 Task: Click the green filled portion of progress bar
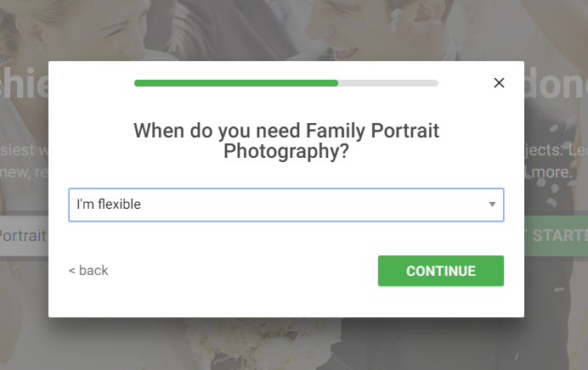[236, 83]
